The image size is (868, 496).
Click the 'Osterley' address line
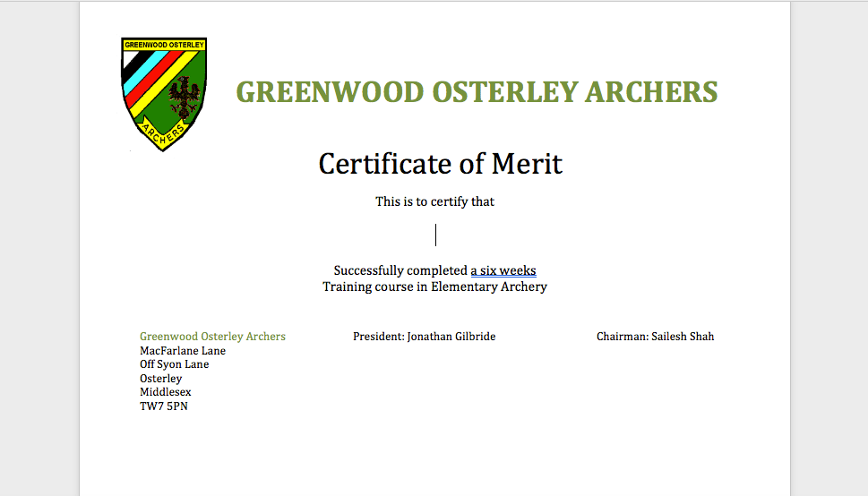[x=160, y=379]
